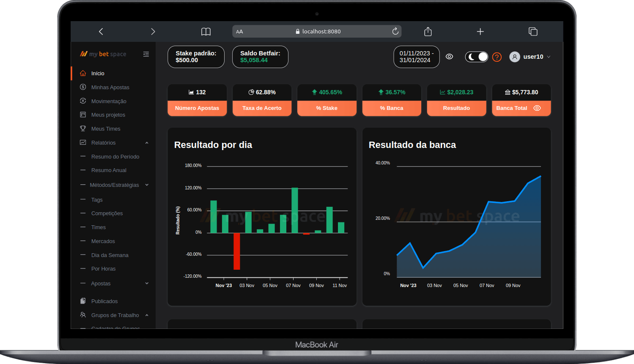
Task: Show all tabs overview icon
Action: (533, 31)
